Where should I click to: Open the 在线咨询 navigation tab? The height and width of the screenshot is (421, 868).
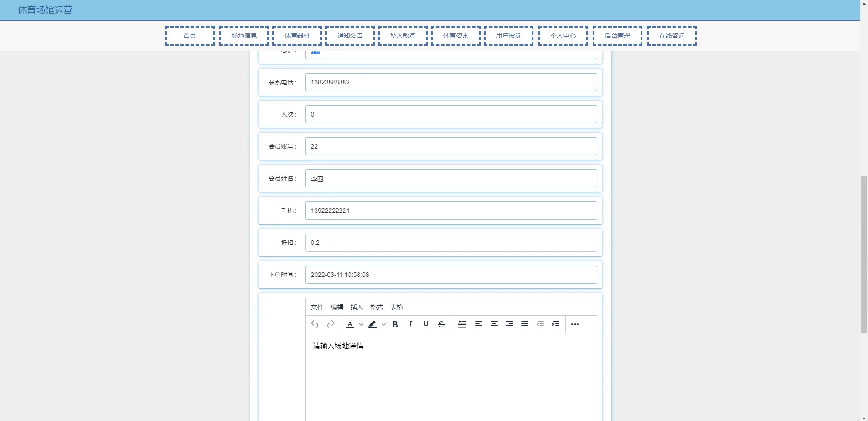tap(672, 36)
